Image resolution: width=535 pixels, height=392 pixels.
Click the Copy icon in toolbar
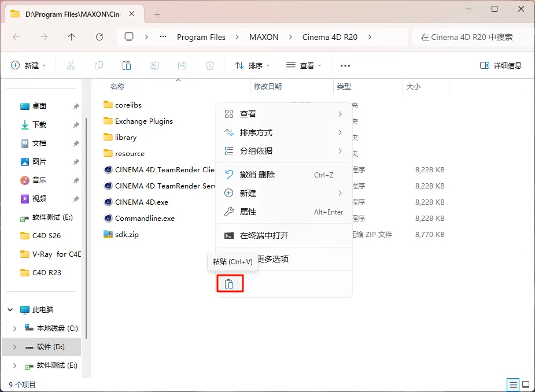pyautogui.click(x=98, y=65)
